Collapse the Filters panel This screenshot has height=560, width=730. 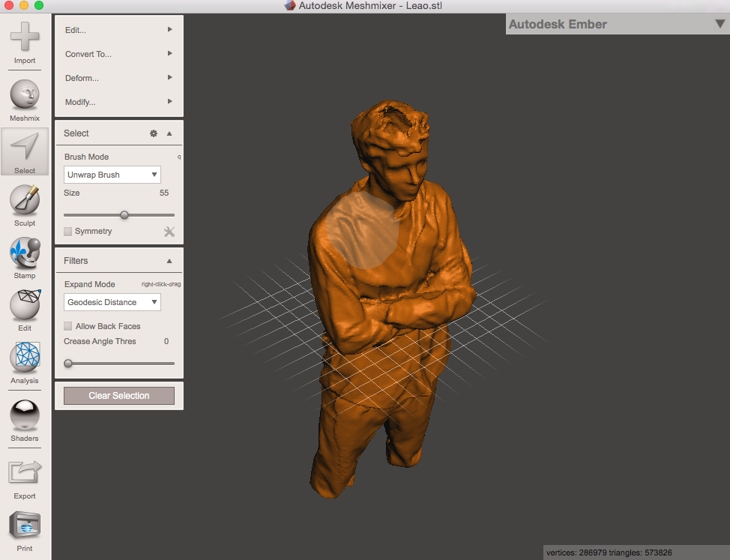point(169,261)
